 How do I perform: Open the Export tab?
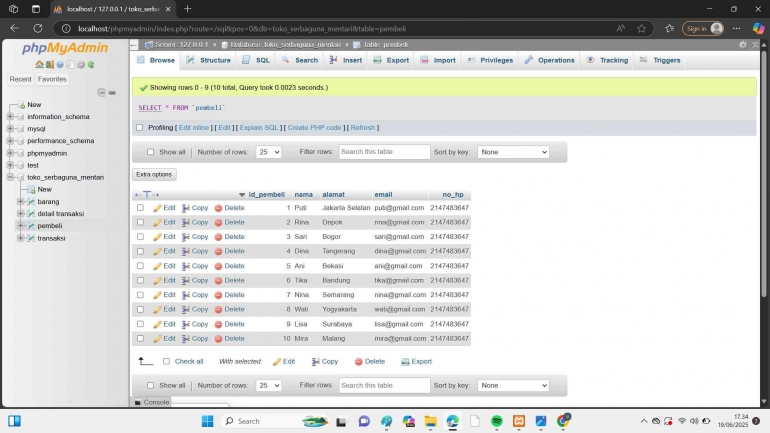pos(391,60)
